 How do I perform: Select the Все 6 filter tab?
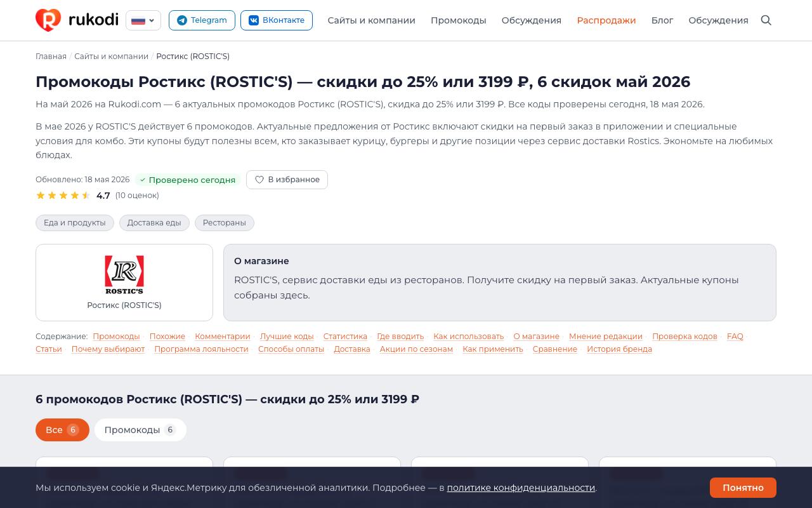pos(62,430)
